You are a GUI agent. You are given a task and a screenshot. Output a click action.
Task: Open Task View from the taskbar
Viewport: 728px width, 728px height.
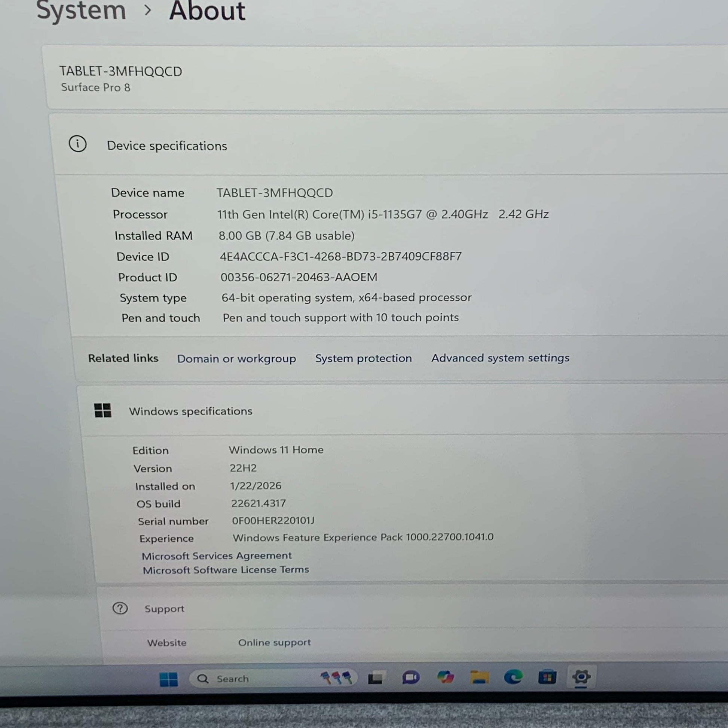click(x=376, y=678)
